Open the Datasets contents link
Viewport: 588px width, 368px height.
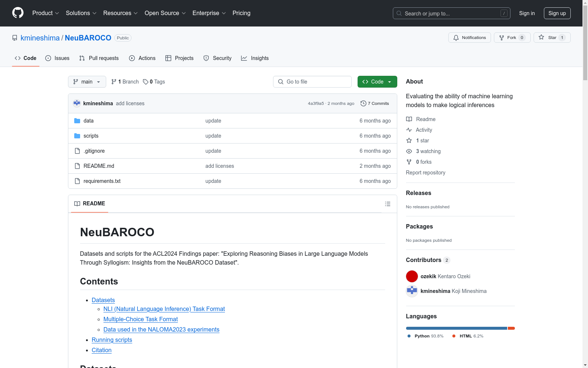(103, 300)
